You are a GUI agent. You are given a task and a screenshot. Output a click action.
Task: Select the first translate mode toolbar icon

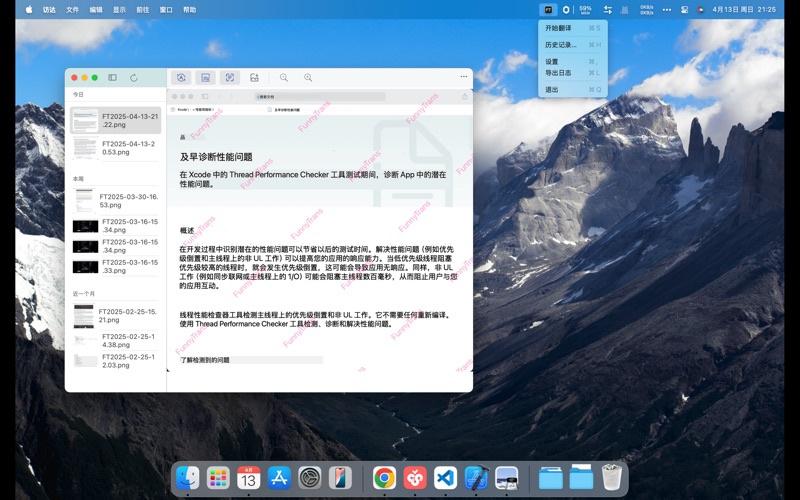[181, 77]
